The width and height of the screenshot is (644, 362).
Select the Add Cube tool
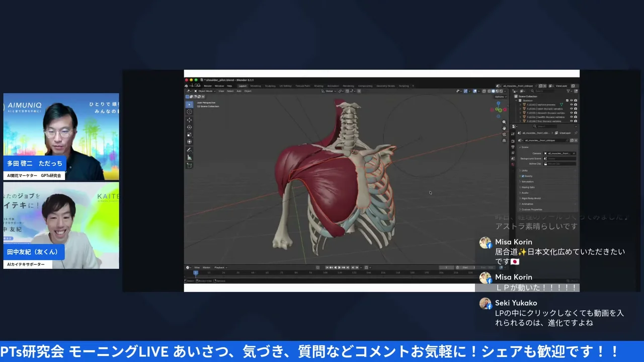190,165
